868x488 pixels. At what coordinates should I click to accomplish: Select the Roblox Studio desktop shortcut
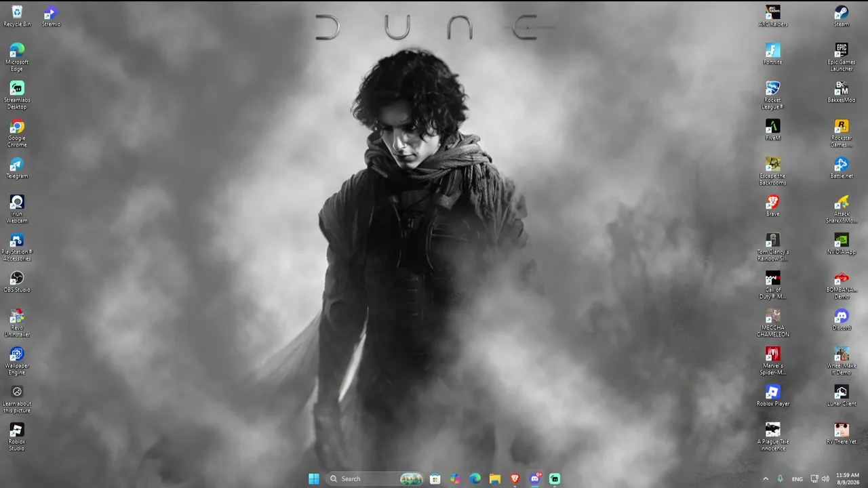click(17, 437)
